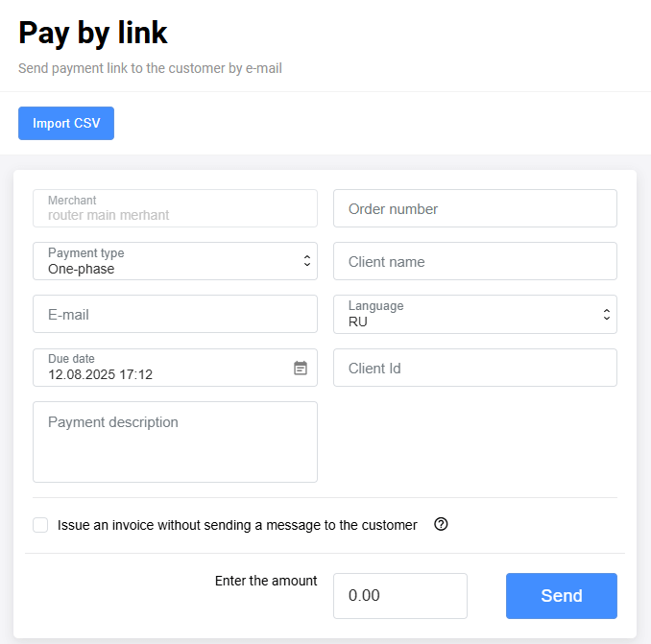Click the Client Id input box
The image size is (651, 644).
474,368
